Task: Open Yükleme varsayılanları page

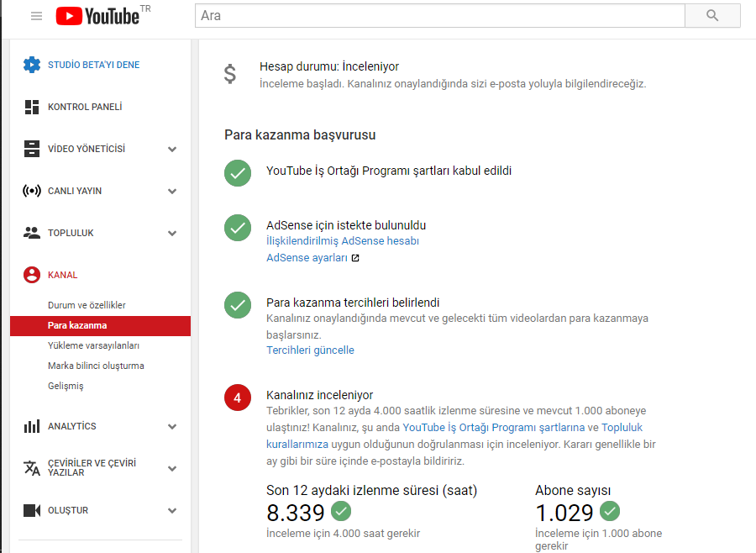Action: [x=93, y=345]
